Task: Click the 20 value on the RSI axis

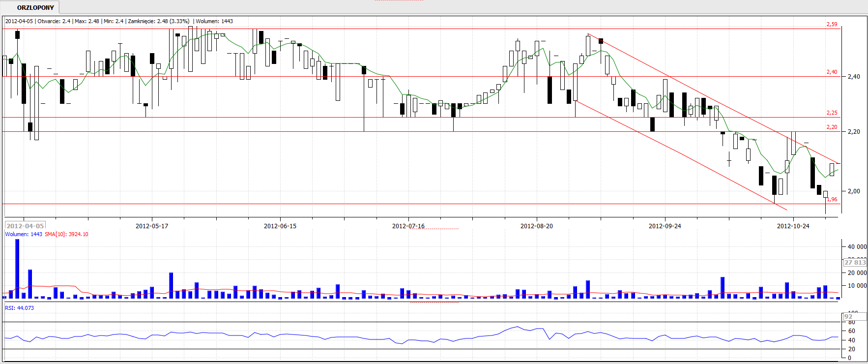Action: click(x=851, y=349)
